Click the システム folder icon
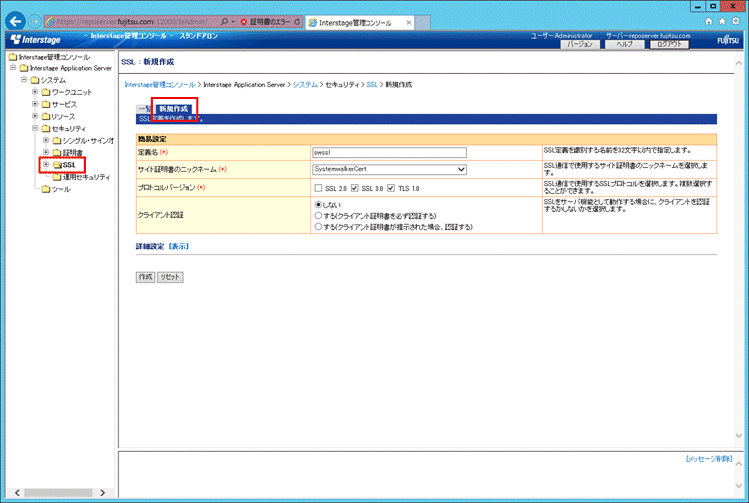This screenshot has height=503, width=749. click(35, 80)
